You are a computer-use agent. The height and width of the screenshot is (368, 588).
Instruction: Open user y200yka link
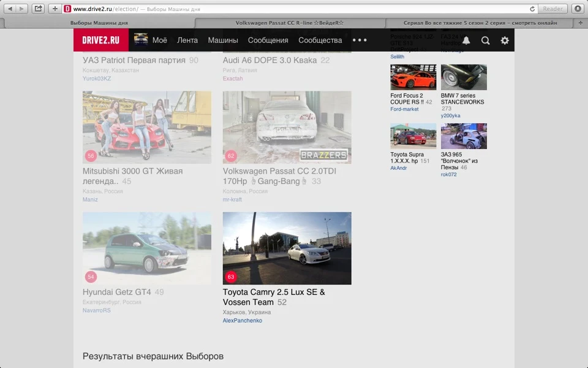450,116
